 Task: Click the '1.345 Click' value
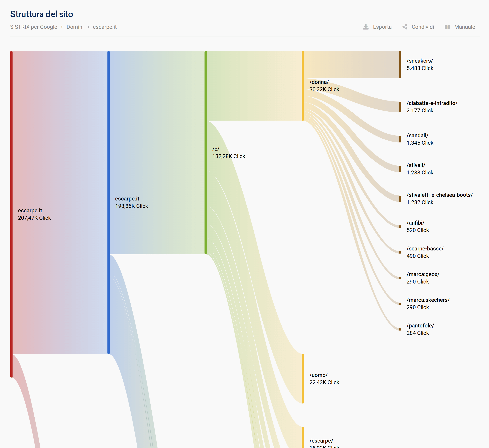coord(420,143)
